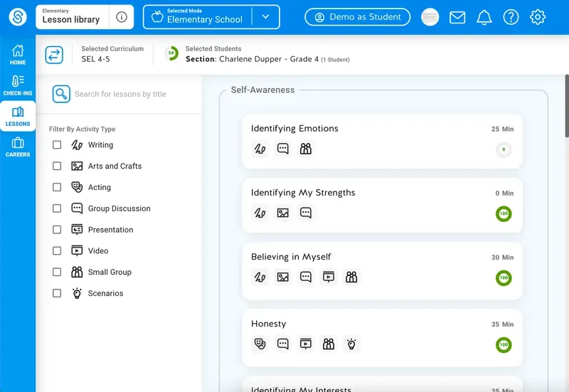This screenshot has height=392, width=569.
Task: Open the notifications bell
Action: (x=484, y=17)
